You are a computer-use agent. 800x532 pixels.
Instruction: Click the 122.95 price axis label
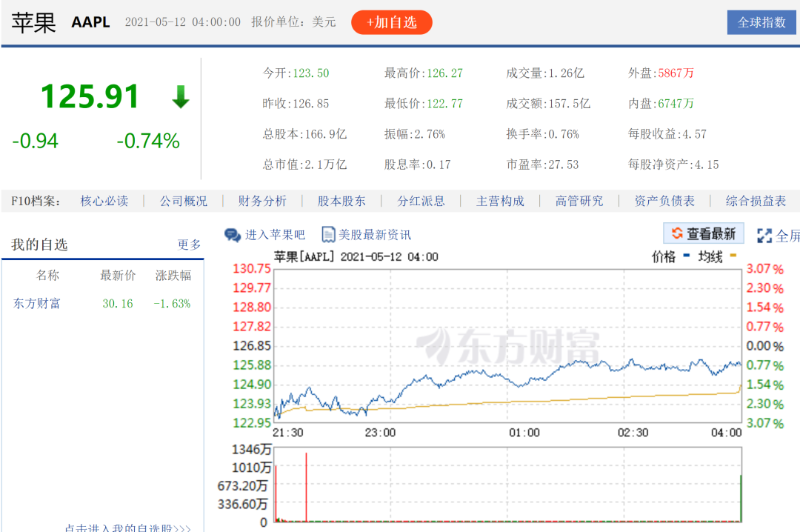[x=252, y=423]
